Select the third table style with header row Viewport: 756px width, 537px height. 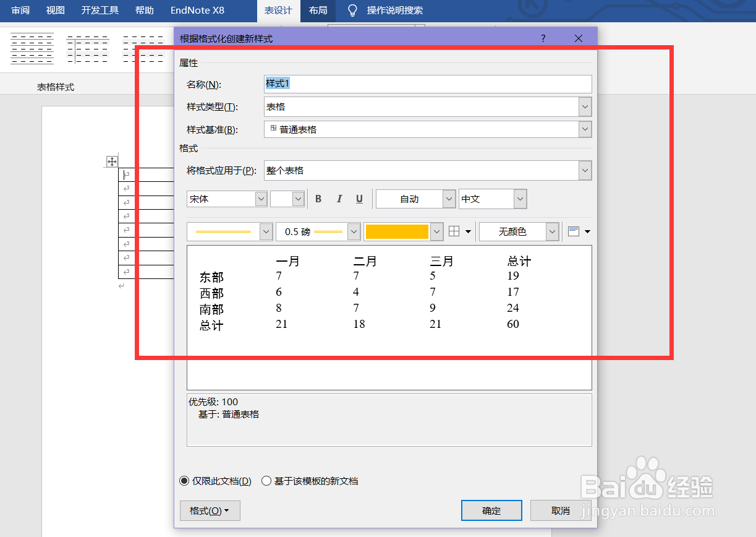pos(143,48)
